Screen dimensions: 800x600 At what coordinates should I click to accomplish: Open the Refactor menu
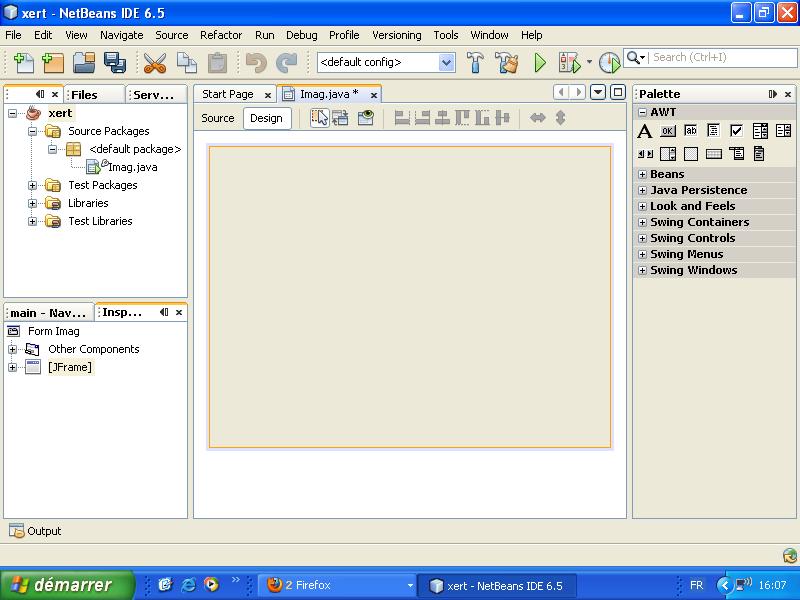[x=221, y=35]
